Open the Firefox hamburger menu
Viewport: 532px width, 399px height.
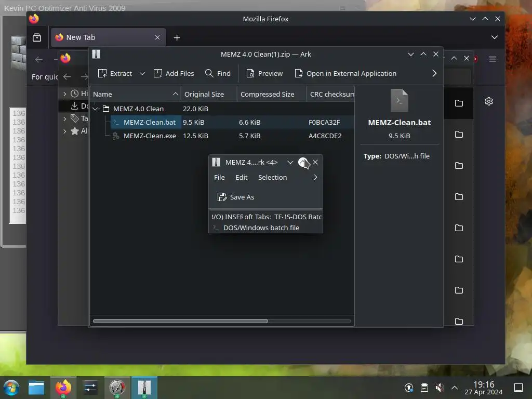click(x=493, y=59)
